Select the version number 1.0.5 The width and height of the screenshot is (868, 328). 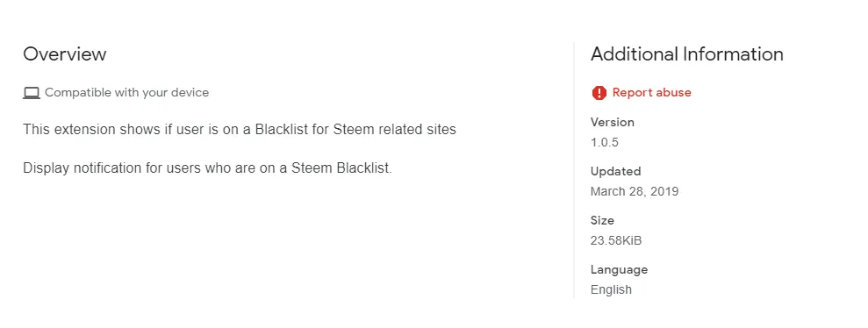click(x=605, y=143)
